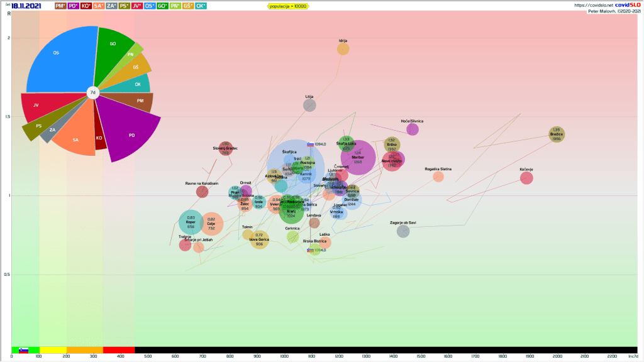Click the Kočevje bubble
This screenshot has width=644, height=362.
[x=526, y=178]
